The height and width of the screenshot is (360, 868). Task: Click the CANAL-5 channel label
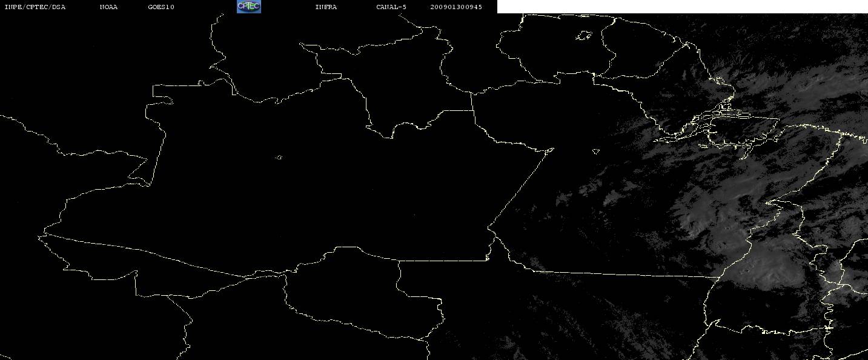[391, 7]
